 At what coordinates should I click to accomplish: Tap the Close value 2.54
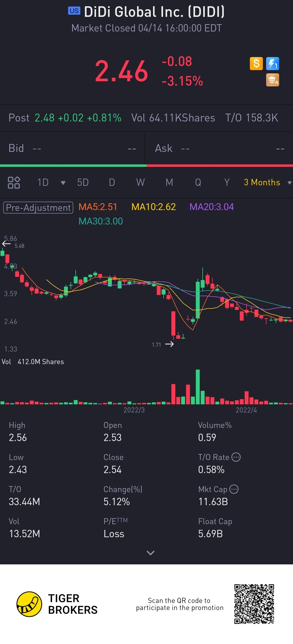click(x=113, y=470)
